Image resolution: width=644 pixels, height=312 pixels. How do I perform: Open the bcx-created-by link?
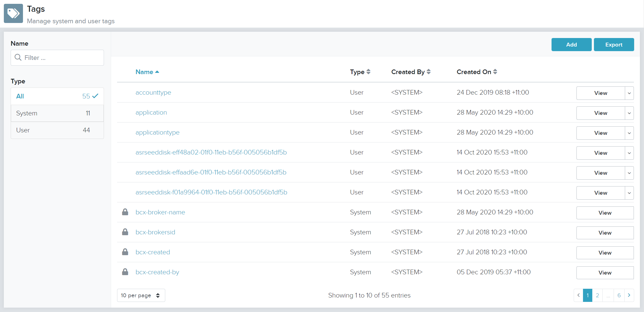[157, 272]
